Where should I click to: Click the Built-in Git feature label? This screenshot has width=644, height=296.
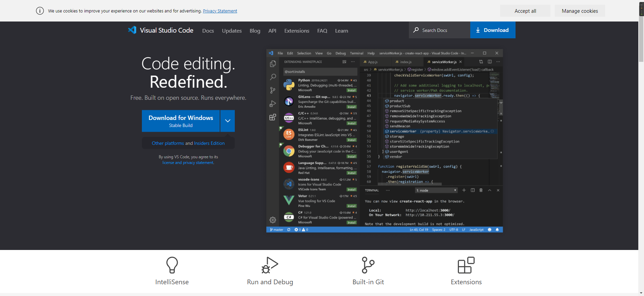click(368, 282)
